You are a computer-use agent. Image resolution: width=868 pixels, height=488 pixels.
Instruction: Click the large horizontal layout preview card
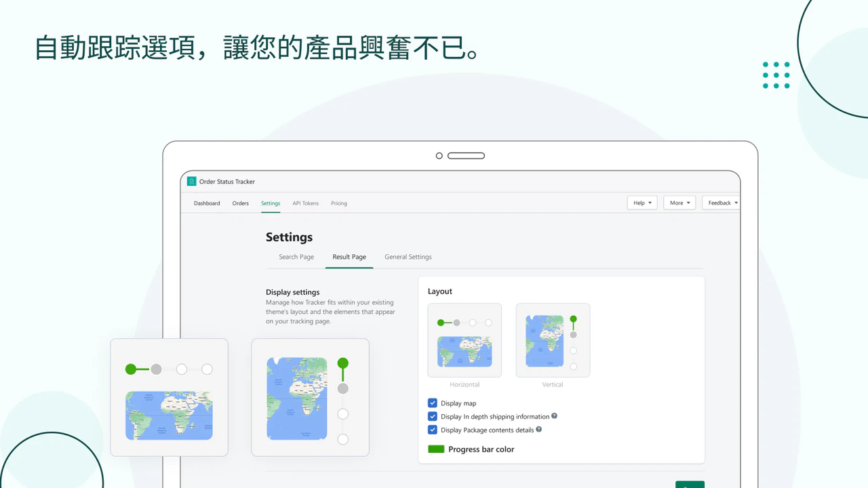pos(169,397)
